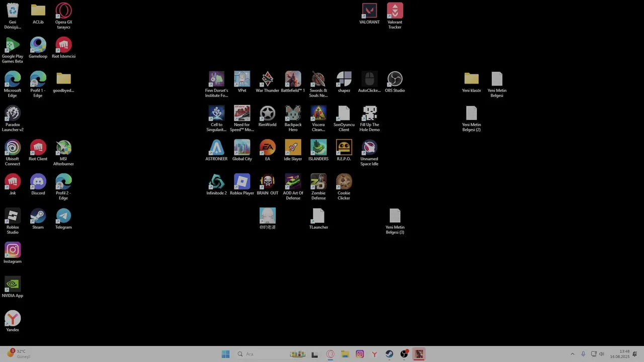The image size is (644, 362).
Task: Launch Infinitode 2
Action: pyautogui.click(x=216, y=182)
